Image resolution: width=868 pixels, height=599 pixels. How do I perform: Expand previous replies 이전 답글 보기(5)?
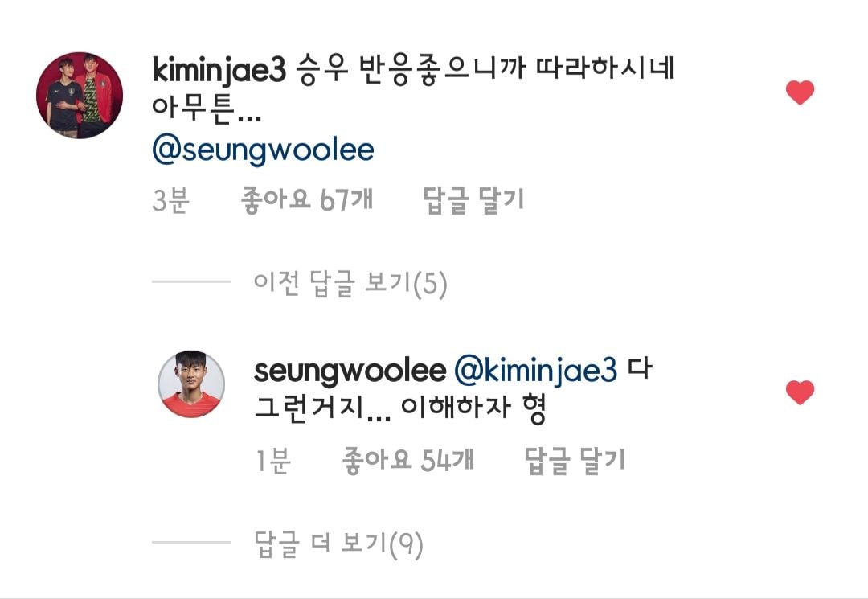pyautogui.click(x=350, y=283)
